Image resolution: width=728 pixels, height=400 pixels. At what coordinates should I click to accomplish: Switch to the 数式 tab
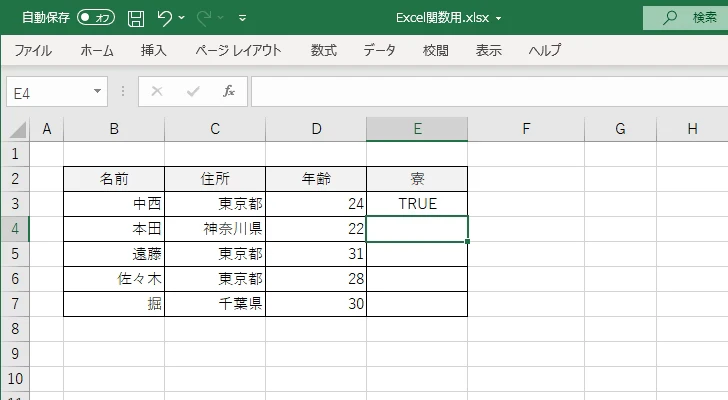click(324, 50)
